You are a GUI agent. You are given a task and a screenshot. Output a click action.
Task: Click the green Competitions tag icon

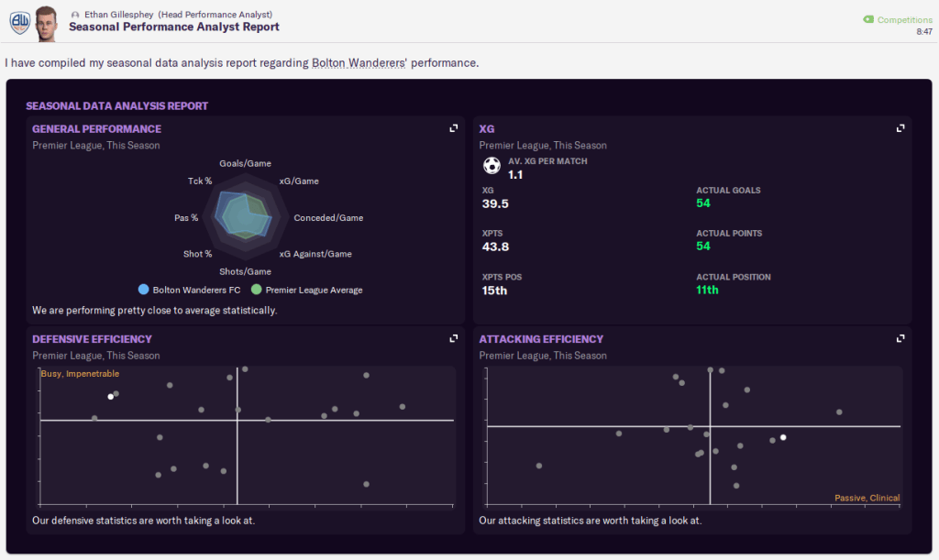[867, 19]
